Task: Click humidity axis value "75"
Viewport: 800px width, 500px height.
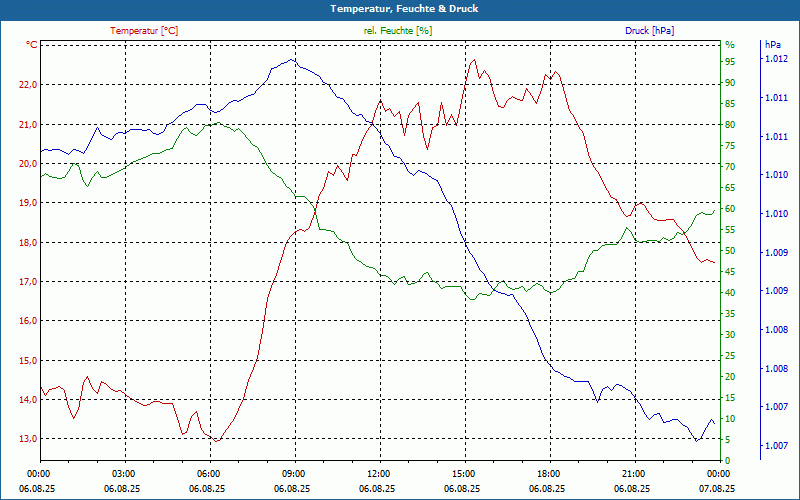Action: pos(730,146)
